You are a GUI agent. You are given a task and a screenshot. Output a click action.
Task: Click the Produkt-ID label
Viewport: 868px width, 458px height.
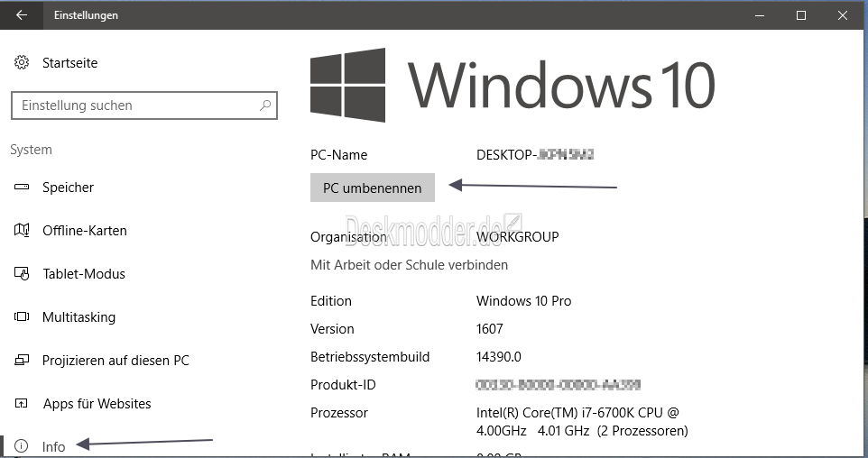(x=343, y=384)
